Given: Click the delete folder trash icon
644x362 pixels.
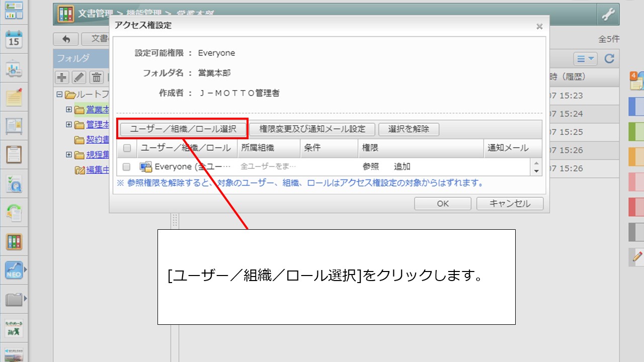Looking at the screenshot, I should click(x=96, y=77).
